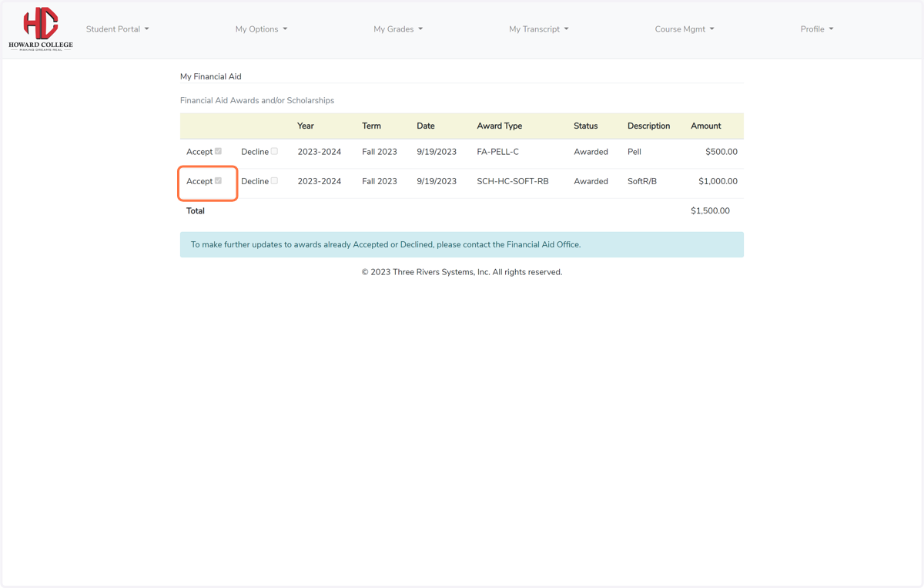Toggle Accept checkbox for SoftR/B scholarship
This screenshot has height=588, width=924.
pyautogui.click(x=218, y=180)
